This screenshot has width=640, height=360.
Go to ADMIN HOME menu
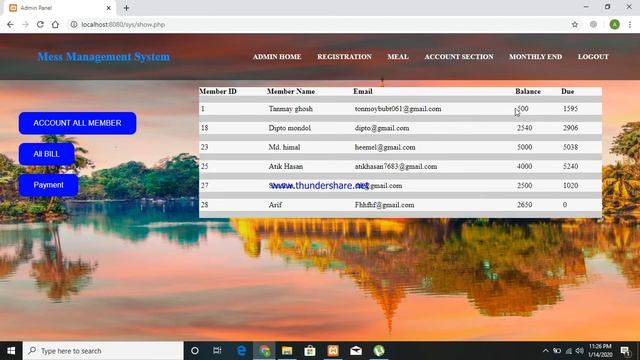point(277,57)
